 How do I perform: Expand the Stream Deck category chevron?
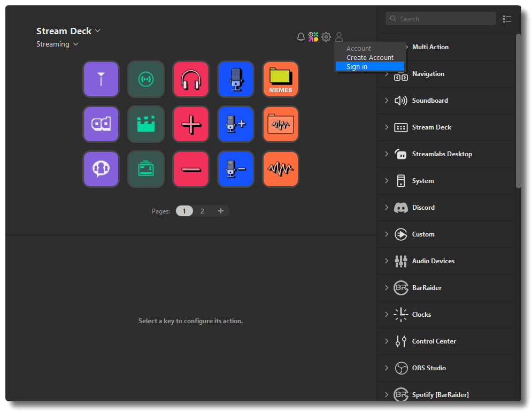point(387,127)
